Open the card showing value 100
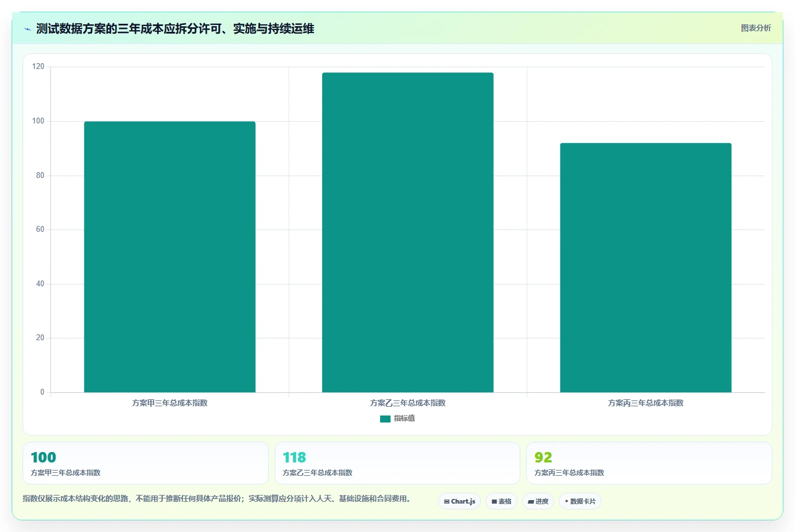795x532 pixels. pos(145,463)
